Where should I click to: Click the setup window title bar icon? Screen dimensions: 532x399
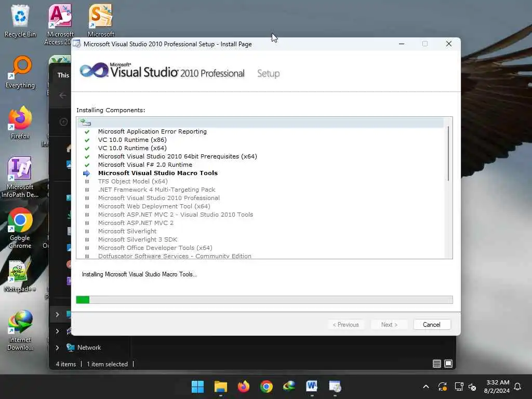77,44
